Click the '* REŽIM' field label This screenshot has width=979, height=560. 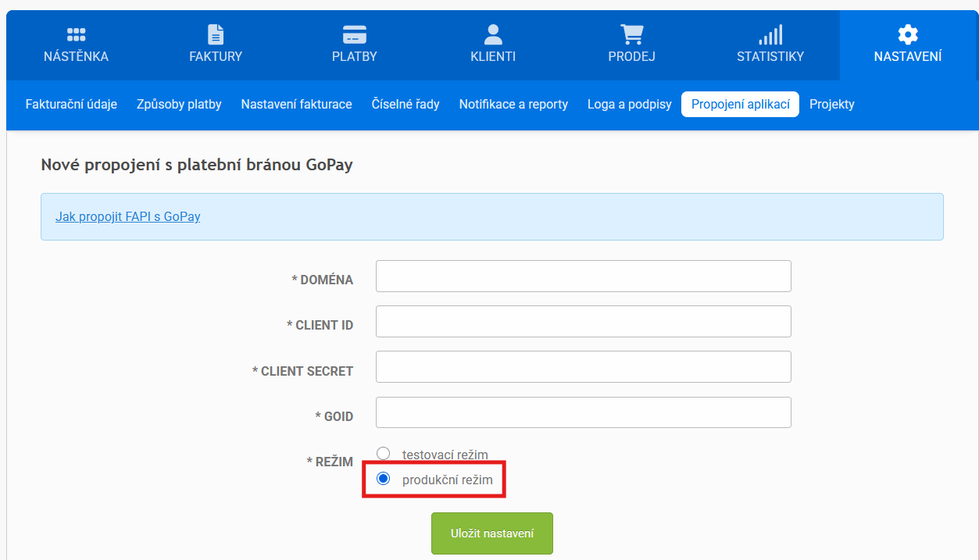point(330,462)
